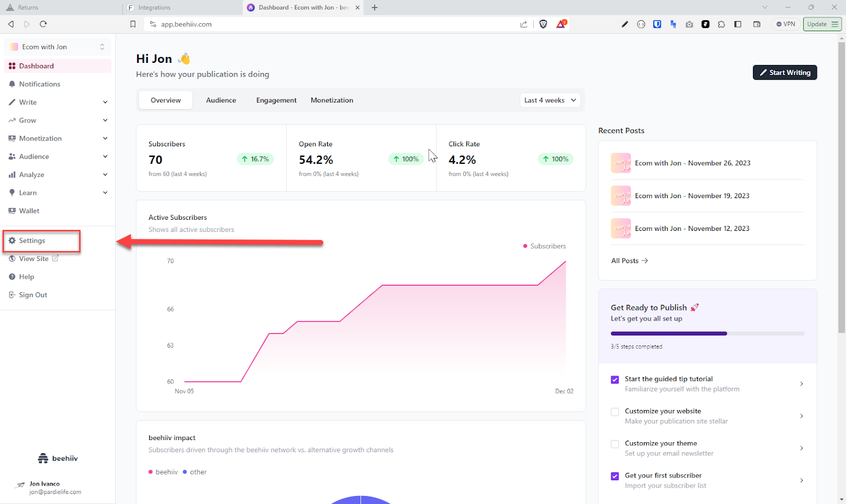Expand the Grow menu chevron

click(x=105, y=120)
